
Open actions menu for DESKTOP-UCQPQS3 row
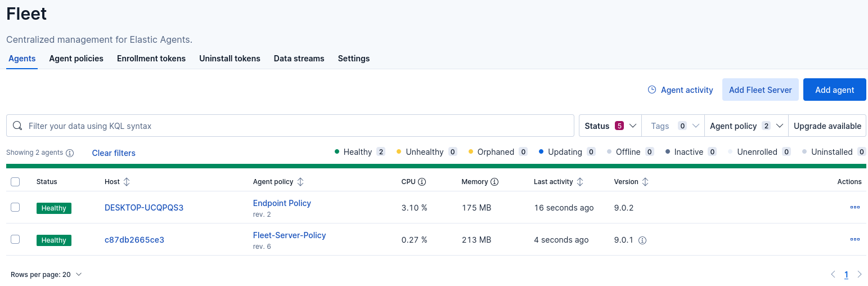pos(855,207)
